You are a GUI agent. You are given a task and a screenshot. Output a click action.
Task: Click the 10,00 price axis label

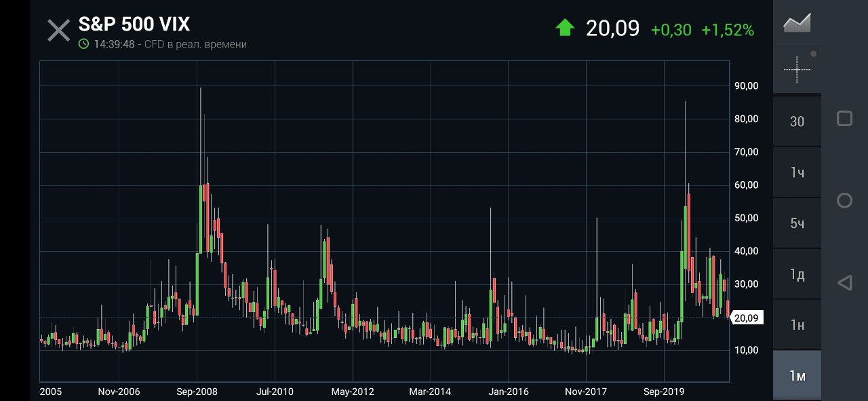pyautogui.click(x=747, y=350)
